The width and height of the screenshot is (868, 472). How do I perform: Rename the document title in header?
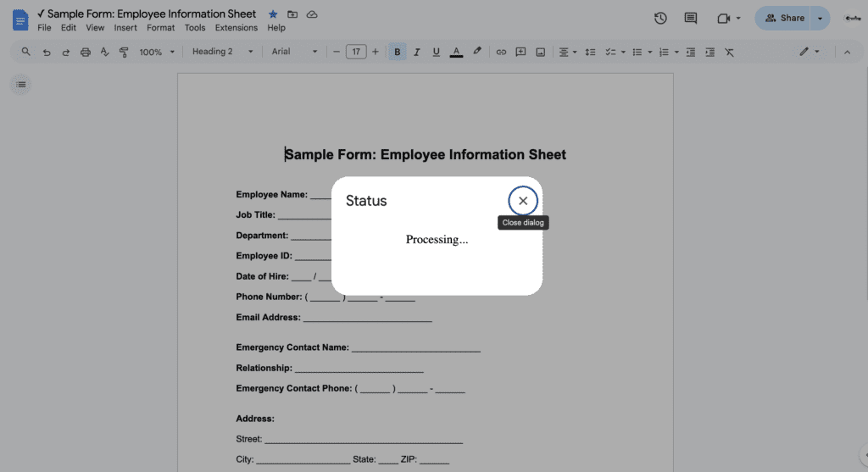click(x=146, y=14)
